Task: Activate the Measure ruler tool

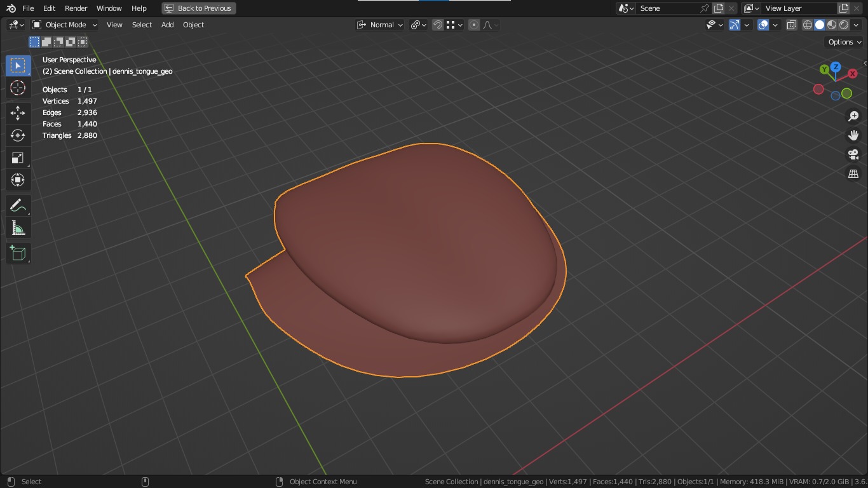Action: pos(18,227)
